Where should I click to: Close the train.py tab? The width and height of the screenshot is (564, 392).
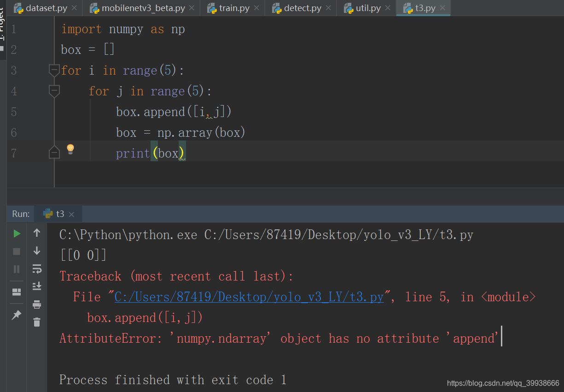pos(256,8)
